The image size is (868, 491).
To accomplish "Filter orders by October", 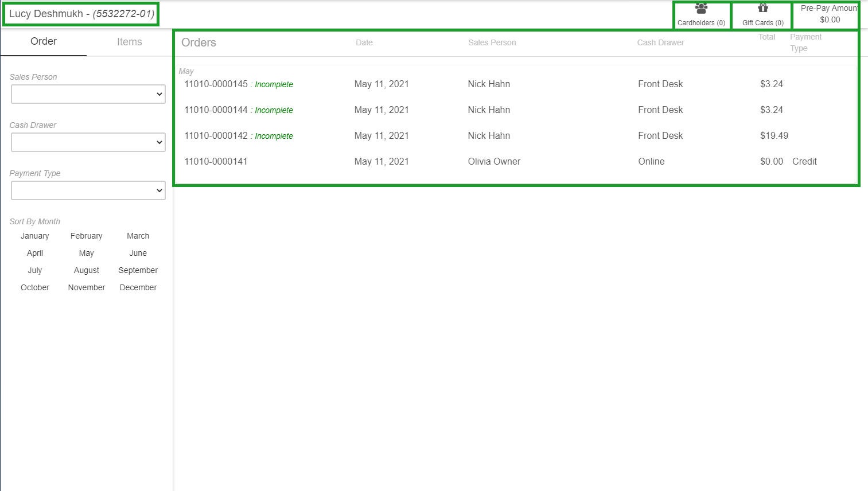I will click(35, 287).
